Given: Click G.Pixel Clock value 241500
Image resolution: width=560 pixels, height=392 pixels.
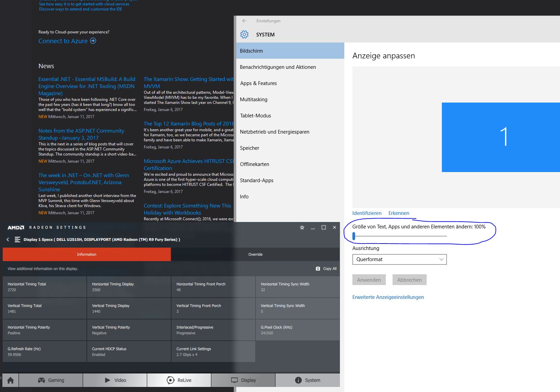Looking at the screenshot, I should tap(267, 333).
